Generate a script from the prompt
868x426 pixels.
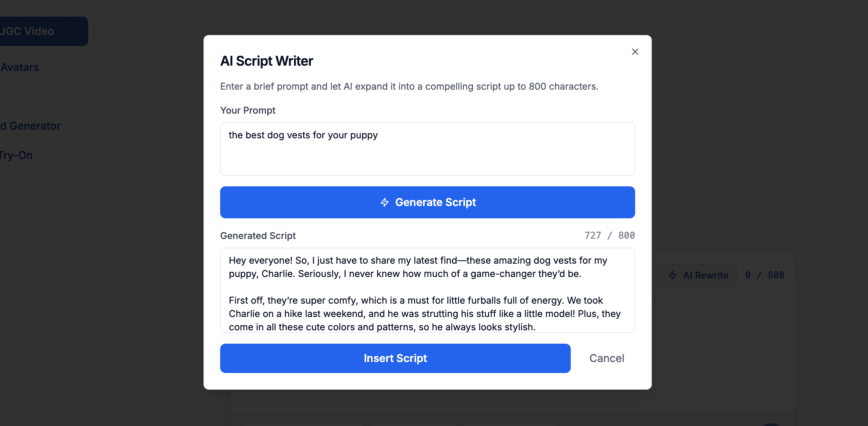pyautogui.click(x=427, y=202)
